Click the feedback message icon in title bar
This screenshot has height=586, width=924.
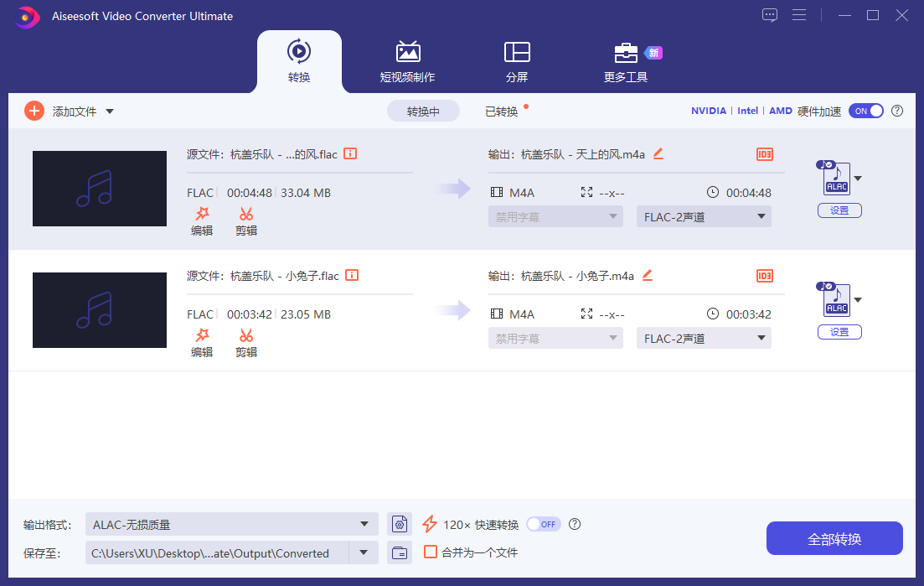pos(769,14)
